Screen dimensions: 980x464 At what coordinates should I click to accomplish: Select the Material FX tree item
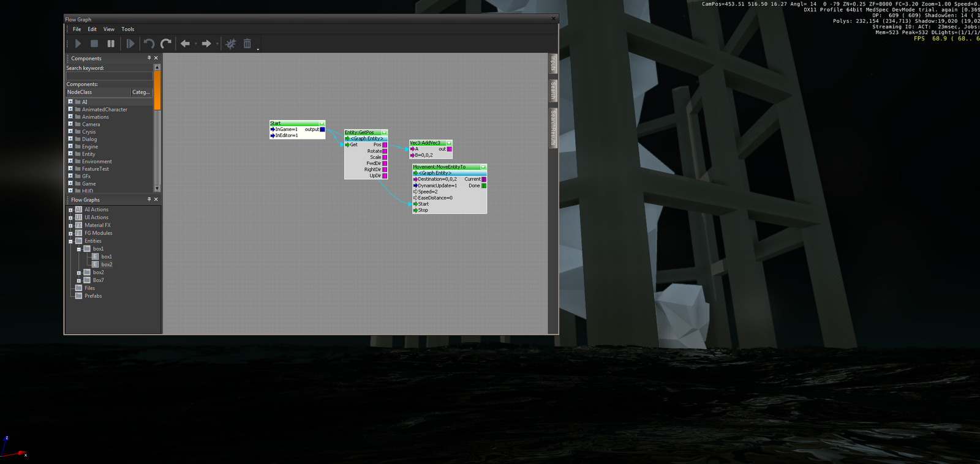pos(97,225)
